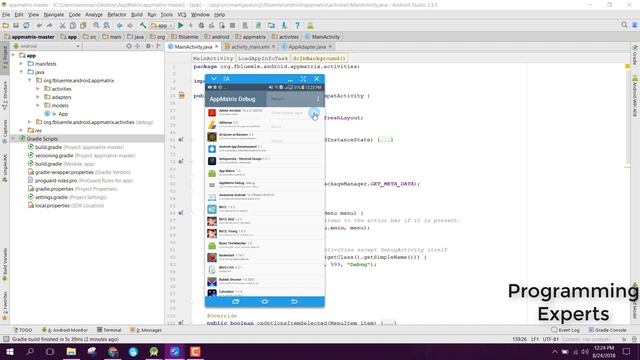Click the appmatrix-master breadcrumb
This screenshot has height=360, width=640.
[29, 37]
